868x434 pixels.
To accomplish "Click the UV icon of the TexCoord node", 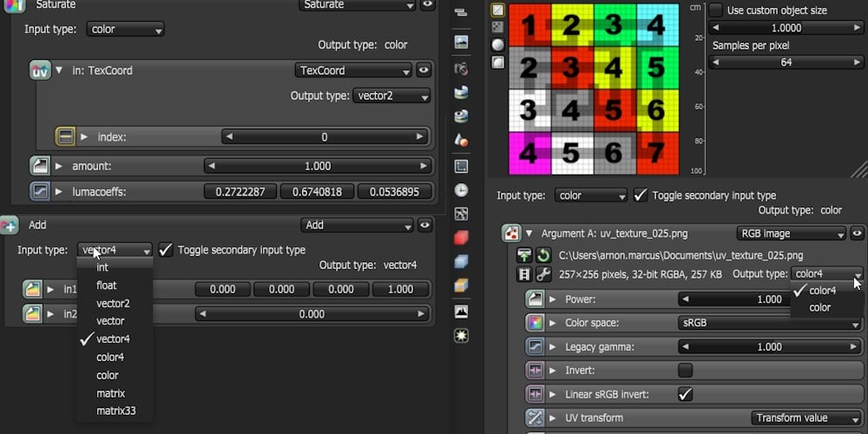I will (x=40, y=70).
